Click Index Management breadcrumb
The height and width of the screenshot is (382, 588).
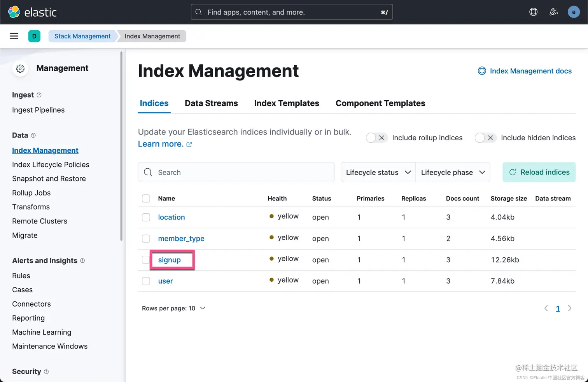coord(152,36)
